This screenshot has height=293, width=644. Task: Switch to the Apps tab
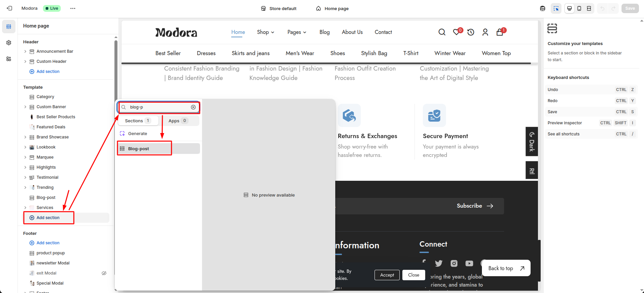coord(178,121)
